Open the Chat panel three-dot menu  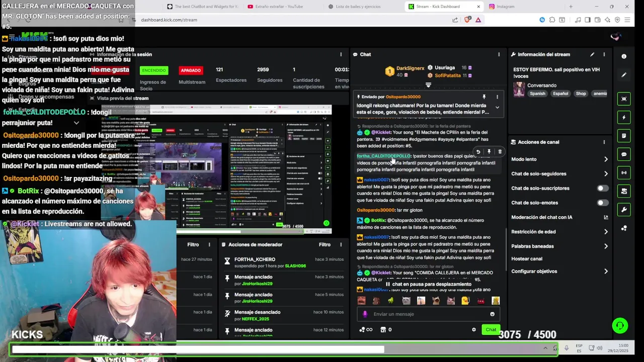pos(499,54)
